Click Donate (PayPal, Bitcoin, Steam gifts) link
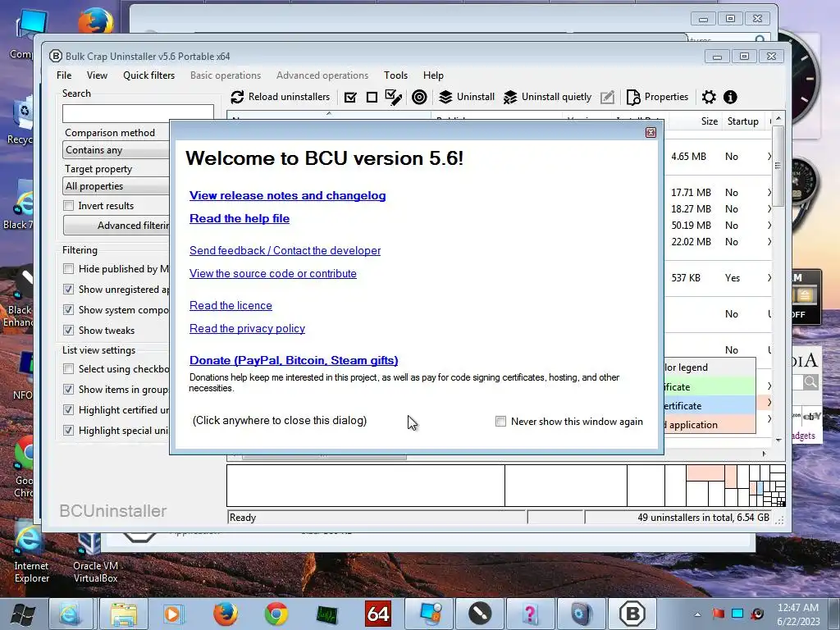 [294, 361]
